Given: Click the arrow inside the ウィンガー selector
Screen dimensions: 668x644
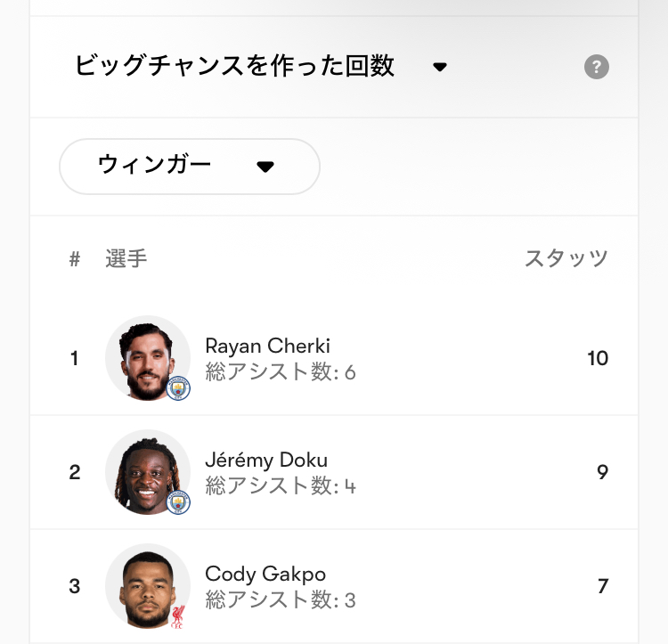Looking at the screenshot, I should 265,167.
